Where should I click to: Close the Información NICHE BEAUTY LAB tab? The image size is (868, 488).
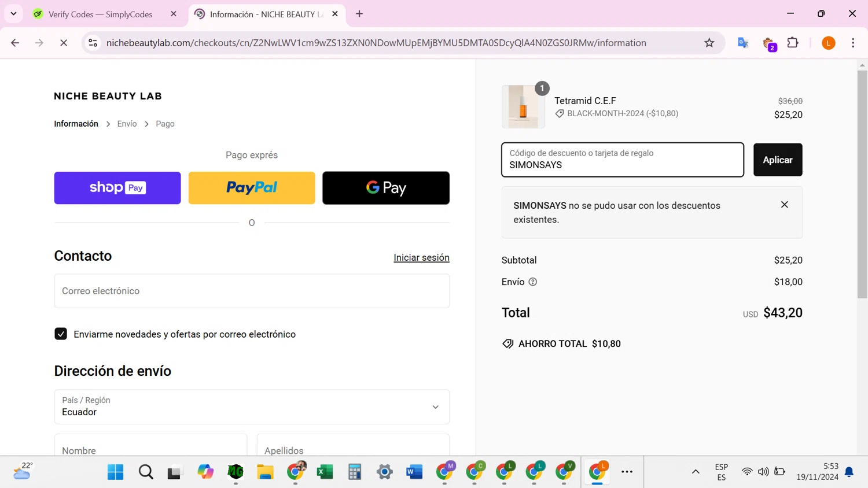pos(335,14)
